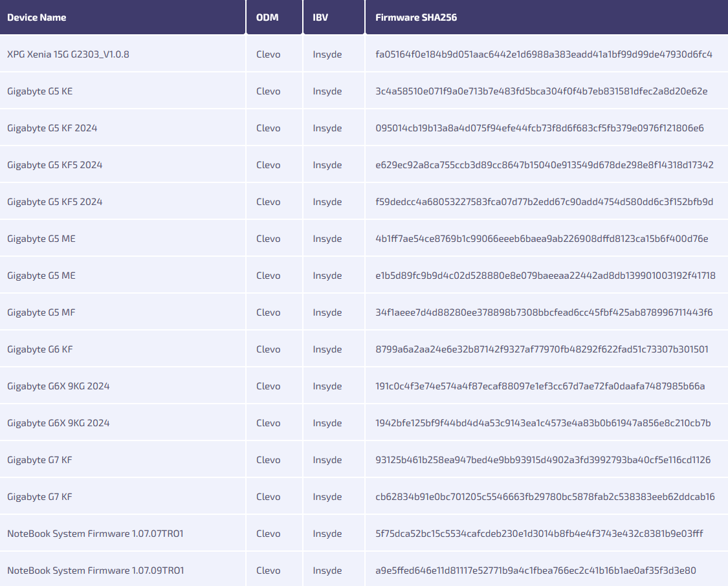Select the Gigabyte G5 KF 2024 device name

point(52,128)
